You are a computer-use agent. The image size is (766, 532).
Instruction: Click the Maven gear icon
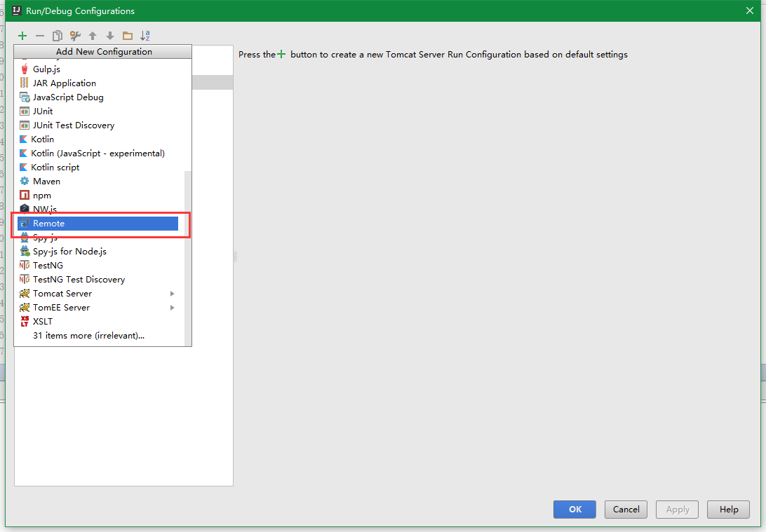[25, 181]
